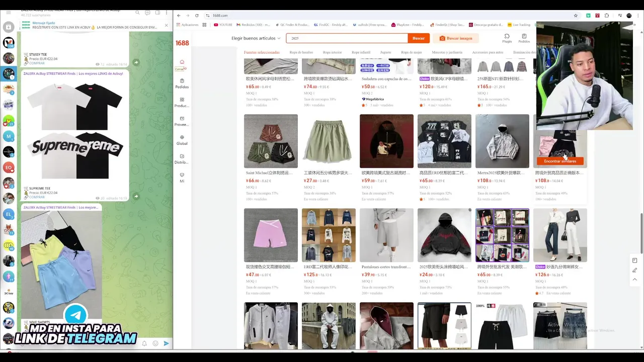This screenshot has height=362, width=644.
Task: Select the Fuentes seleccionadas category tab
Action: tap(262, 52)
